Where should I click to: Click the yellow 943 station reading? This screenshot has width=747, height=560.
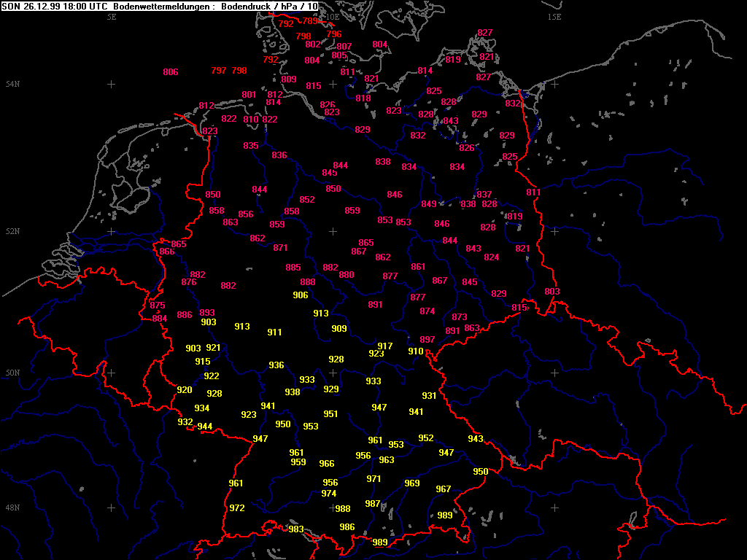click(x=476, y=439)
